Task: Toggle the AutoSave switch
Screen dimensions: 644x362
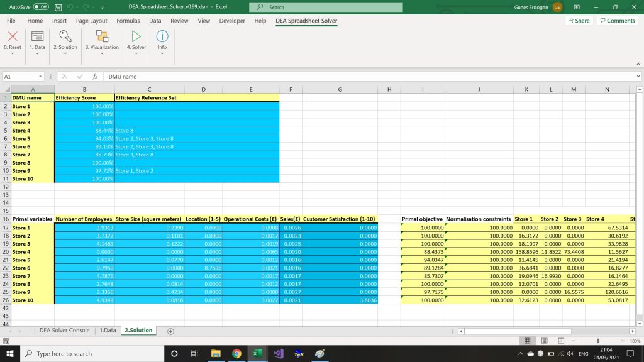Action: (x=41, y=7)
